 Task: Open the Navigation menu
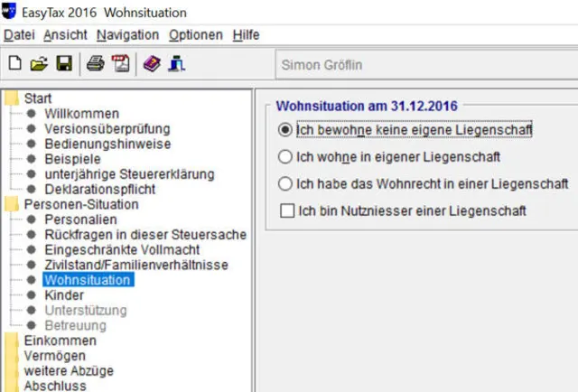127,35
